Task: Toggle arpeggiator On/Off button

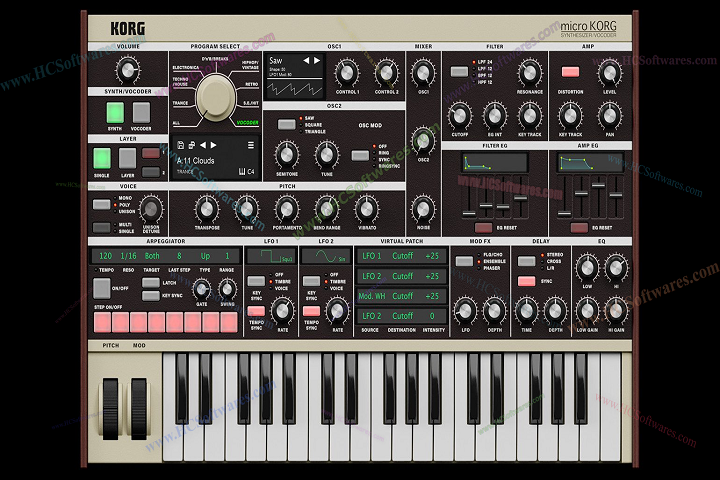Action: click(x=101, y=288)
